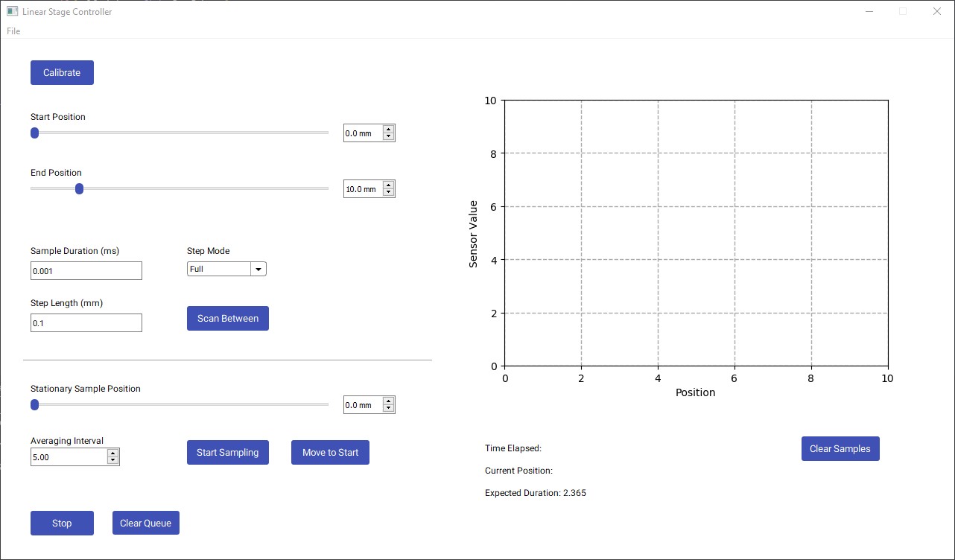
Task: Minimize the Linear Stage Controller window
Action: pyautogui.click(x=869, y=11)
